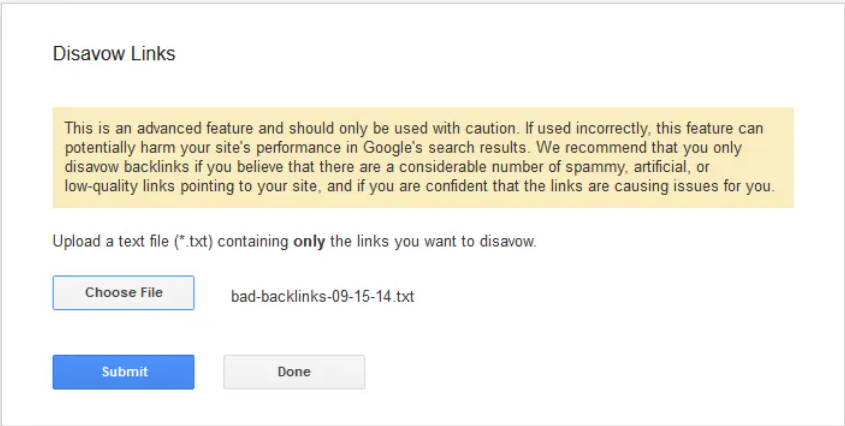The width and height of the screenshot is (845, 426).
Task: Select the bad-backlinks-09-15-14.txt file name
Action: pyautogui.click(x=322, y=297)
